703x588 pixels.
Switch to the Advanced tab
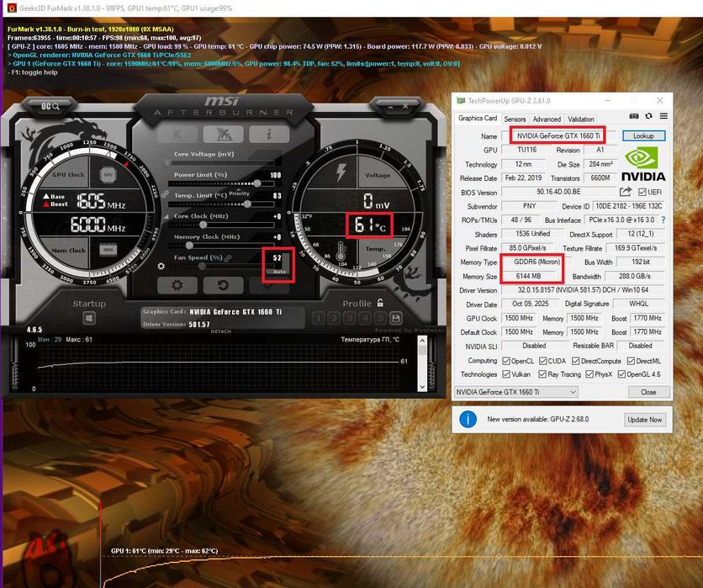547,119
